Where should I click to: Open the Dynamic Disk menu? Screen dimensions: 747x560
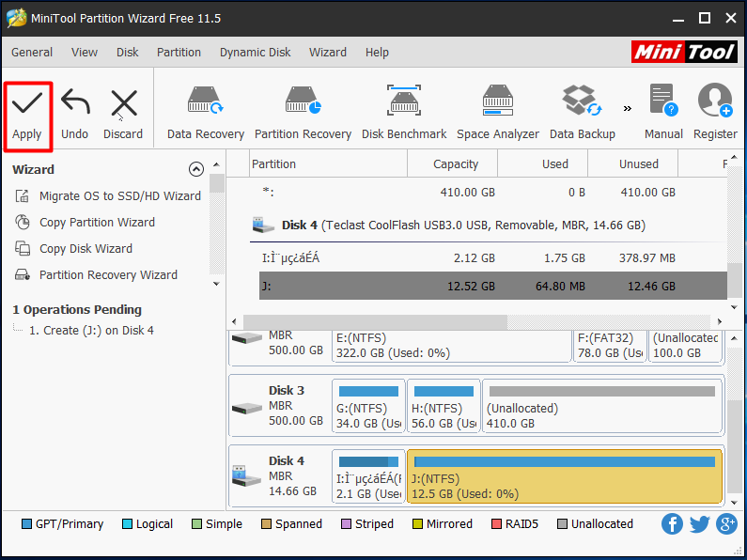tap(255, 52)
